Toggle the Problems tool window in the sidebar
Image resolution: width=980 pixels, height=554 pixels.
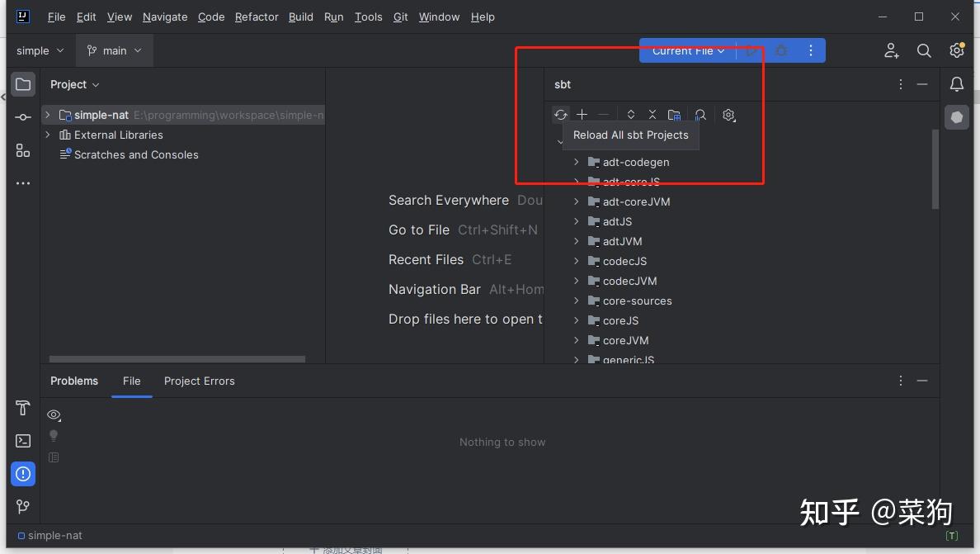(x=22, y=473)
